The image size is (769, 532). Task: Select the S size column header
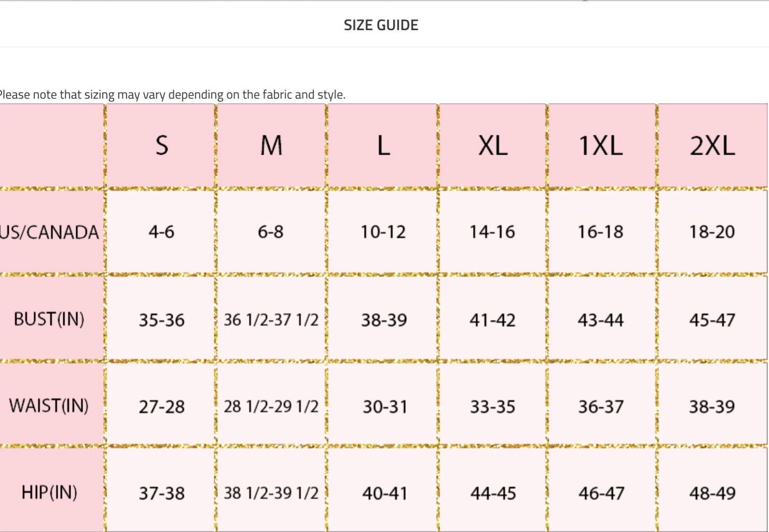coord(161,145)
